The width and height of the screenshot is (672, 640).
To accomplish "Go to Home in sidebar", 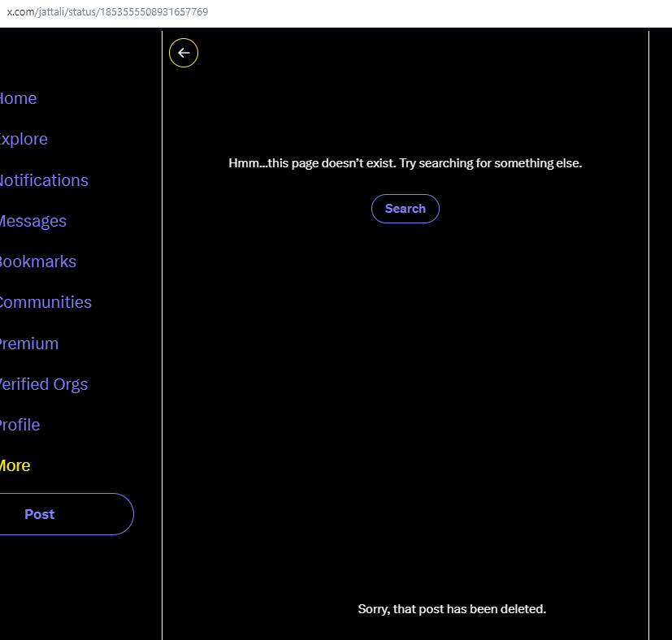I will [18, 98].
